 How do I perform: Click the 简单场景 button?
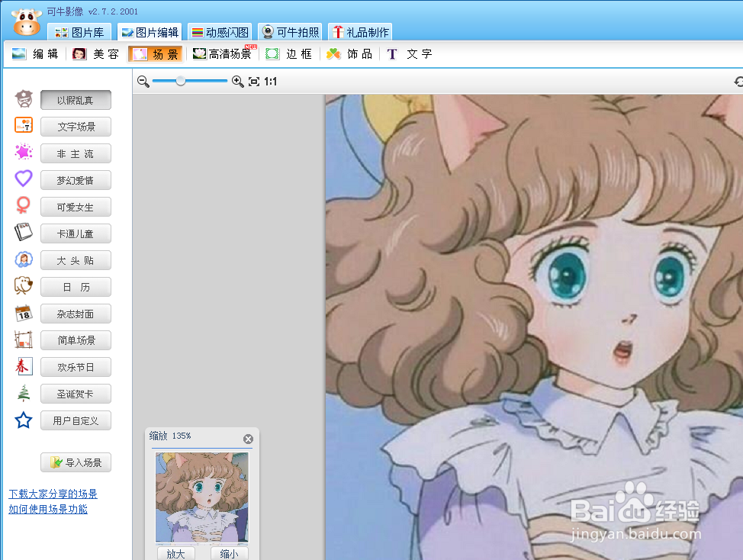point(76,340)
